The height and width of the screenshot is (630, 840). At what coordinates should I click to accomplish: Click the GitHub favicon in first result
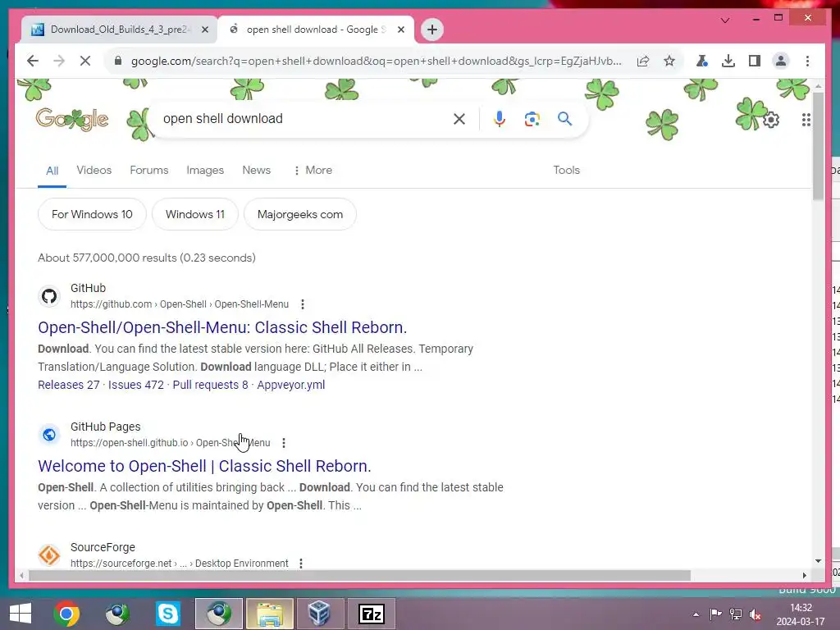coord(49,296)
